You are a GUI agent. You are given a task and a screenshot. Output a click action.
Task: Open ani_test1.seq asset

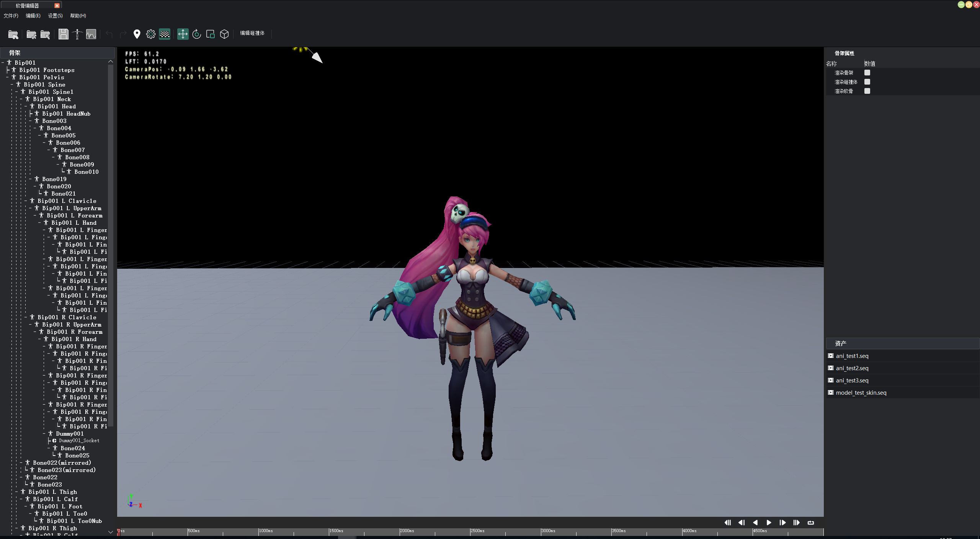[x=903, y=356]
